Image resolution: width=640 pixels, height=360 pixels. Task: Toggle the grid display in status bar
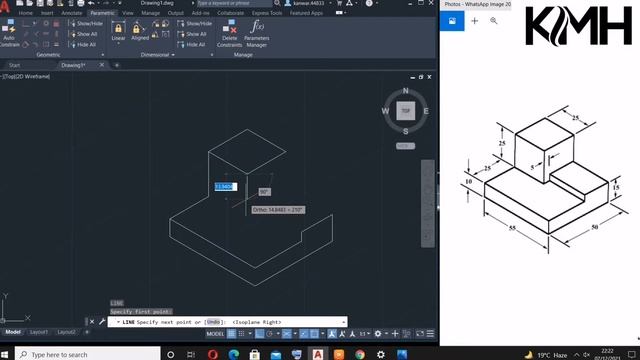pos(231,334)
